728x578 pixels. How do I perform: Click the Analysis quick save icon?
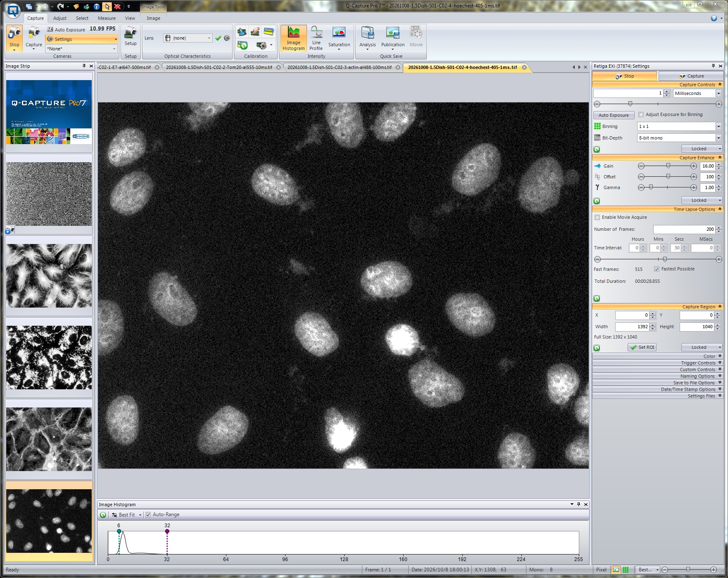(367, 38)
